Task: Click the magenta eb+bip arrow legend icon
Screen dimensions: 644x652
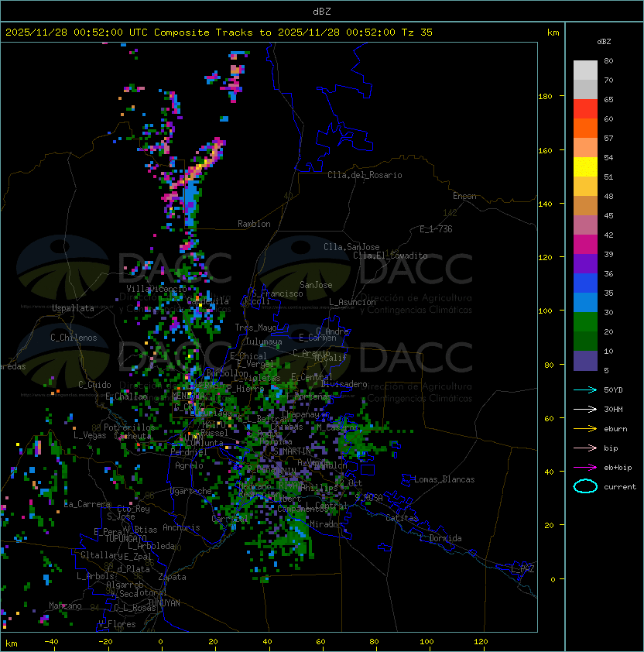Action: click(x=585, y=468)
